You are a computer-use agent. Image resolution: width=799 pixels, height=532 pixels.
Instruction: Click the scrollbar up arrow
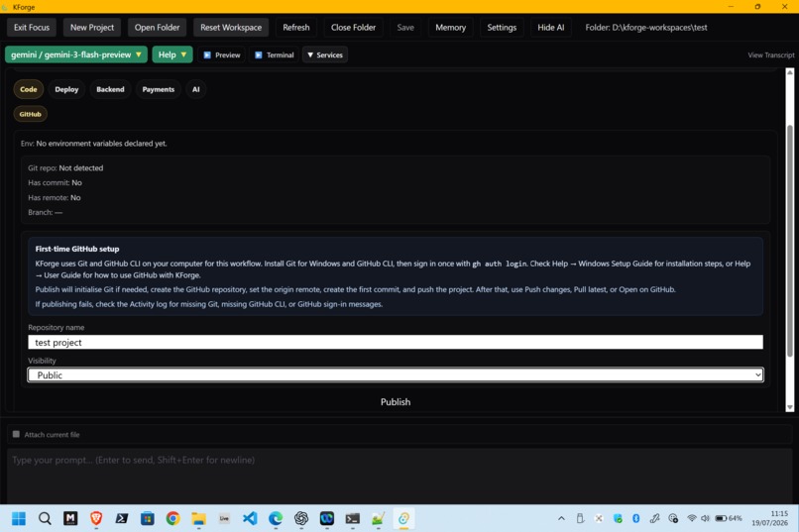[x=790, y=72]
